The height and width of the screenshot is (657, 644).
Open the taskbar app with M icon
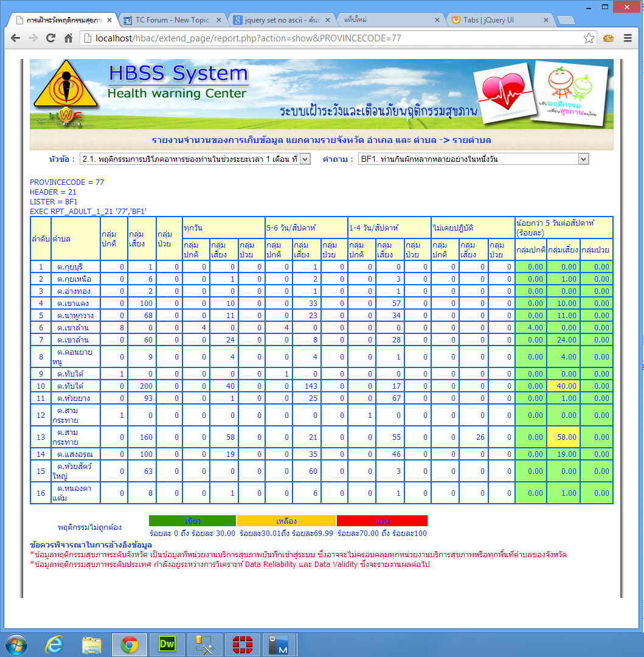pyautogui.click(x=280, y=645)
